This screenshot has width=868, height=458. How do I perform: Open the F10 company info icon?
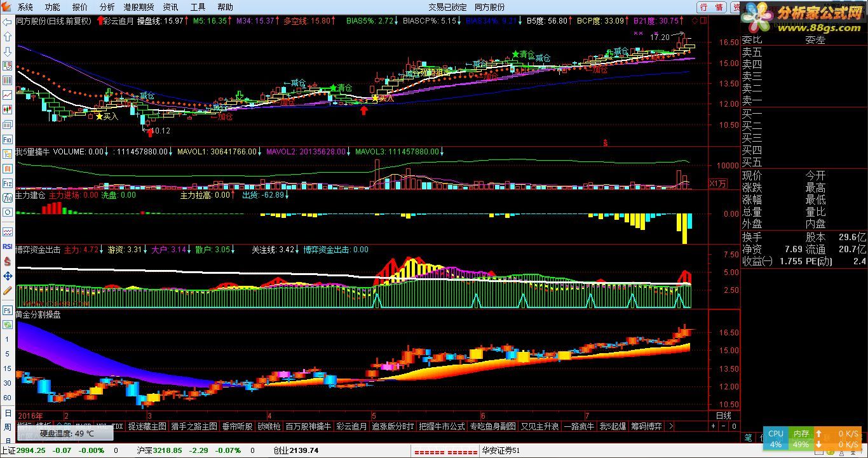pos(8,139)
